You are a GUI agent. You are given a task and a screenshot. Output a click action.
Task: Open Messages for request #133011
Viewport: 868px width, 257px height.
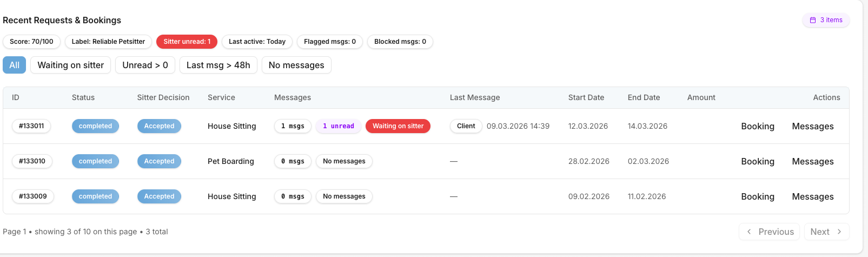click(812, 126)
